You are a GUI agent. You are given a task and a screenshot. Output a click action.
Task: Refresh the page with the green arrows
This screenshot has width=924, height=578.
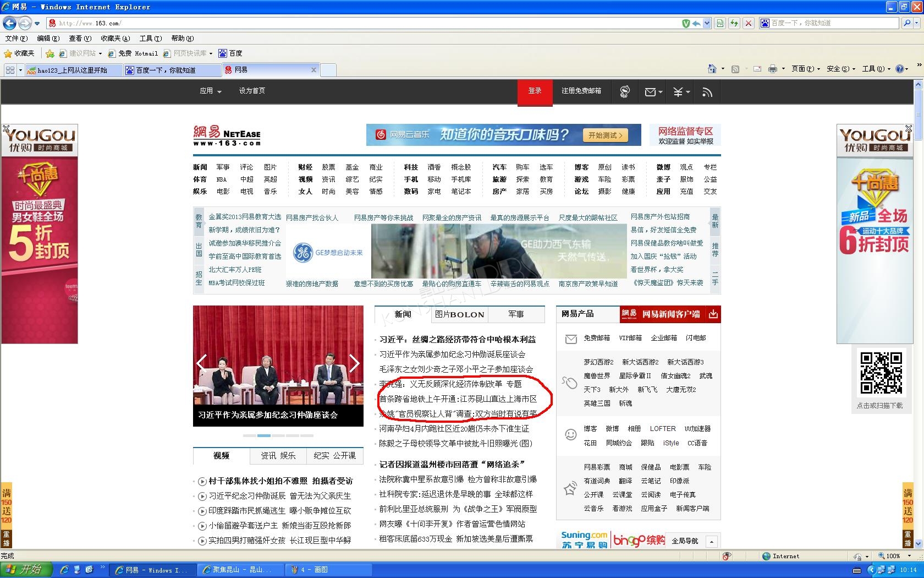pyautogui.click(x=734, y=23)
